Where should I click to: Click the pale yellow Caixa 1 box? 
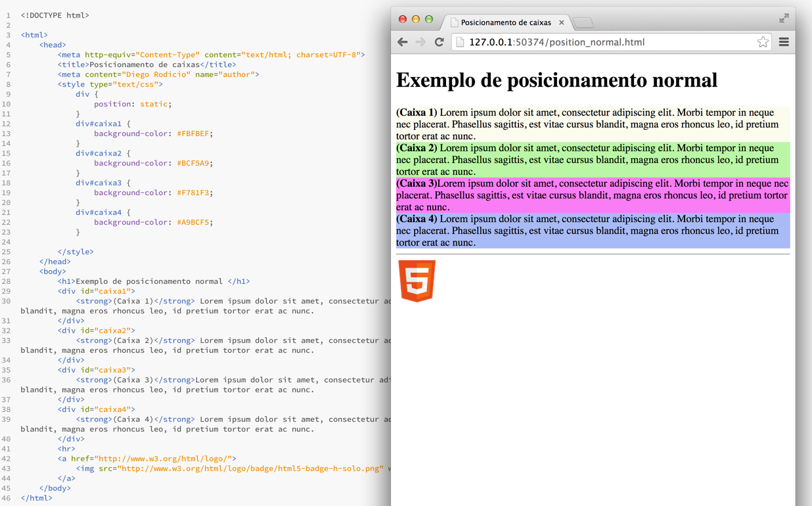pyautogui.click(x=592, y=124)
